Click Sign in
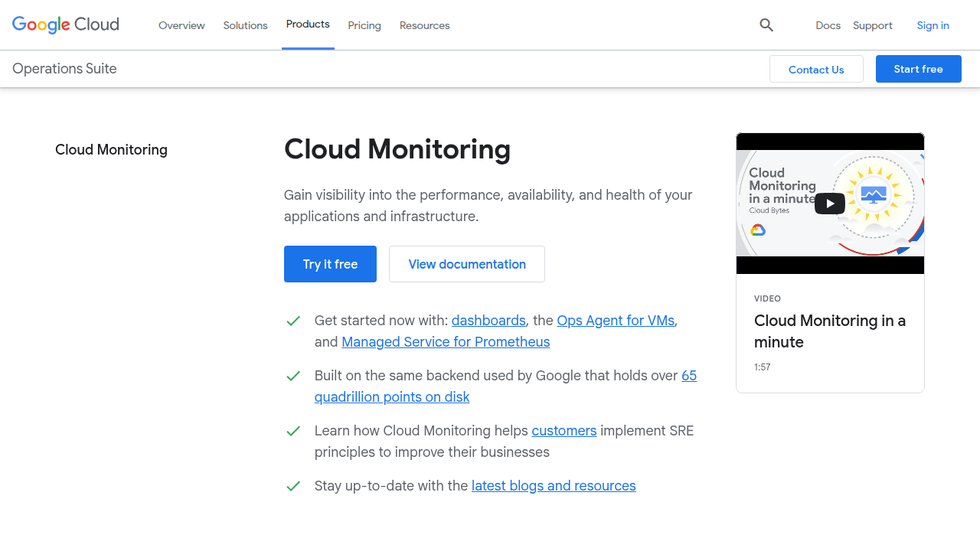The image size is (980, 551). point(933,25)
